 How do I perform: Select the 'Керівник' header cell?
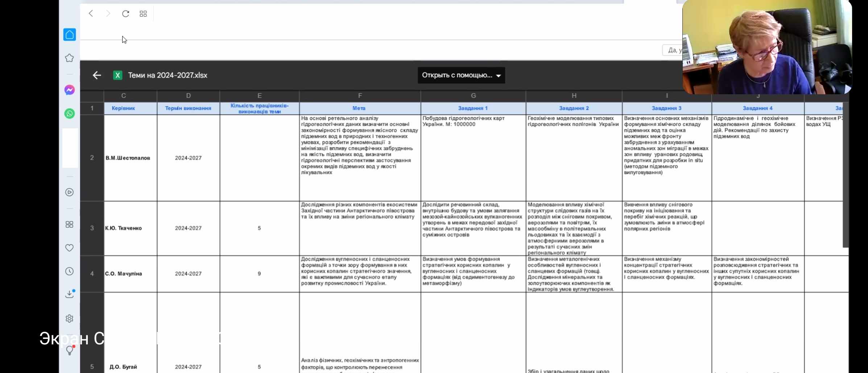(123, 108)
